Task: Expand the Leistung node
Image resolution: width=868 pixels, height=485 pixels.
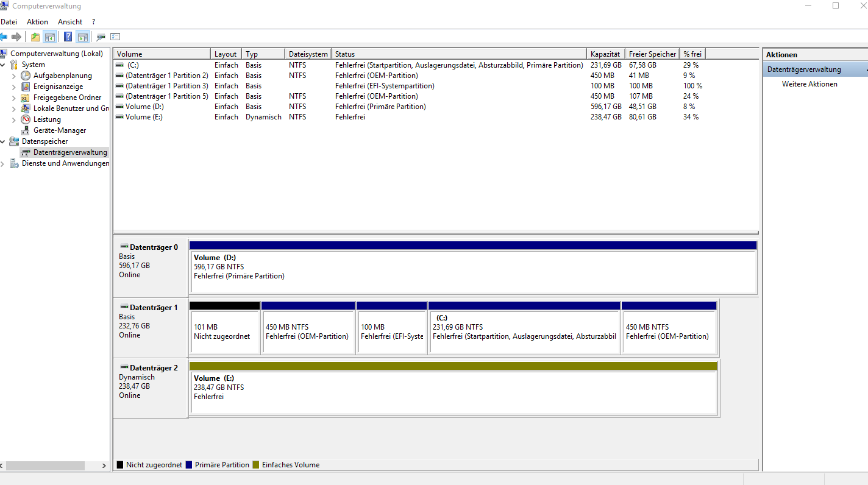Action: coord(14,119)
